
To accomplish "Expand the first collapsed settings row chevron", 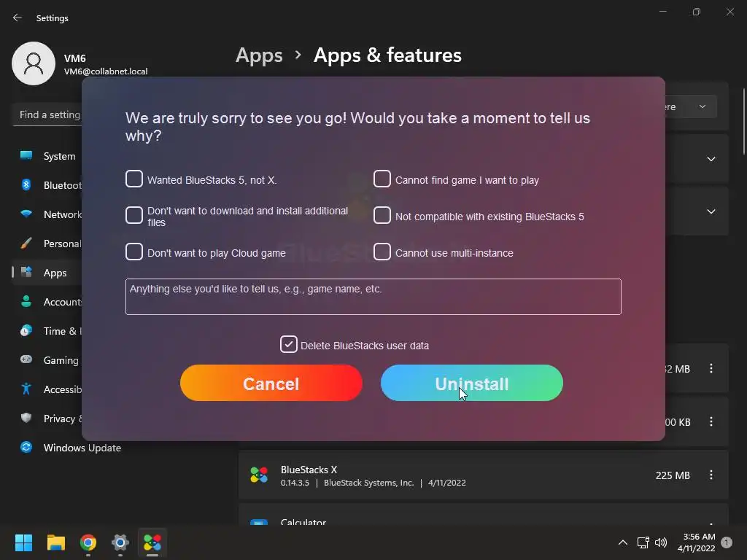I will tap(711, 159).
